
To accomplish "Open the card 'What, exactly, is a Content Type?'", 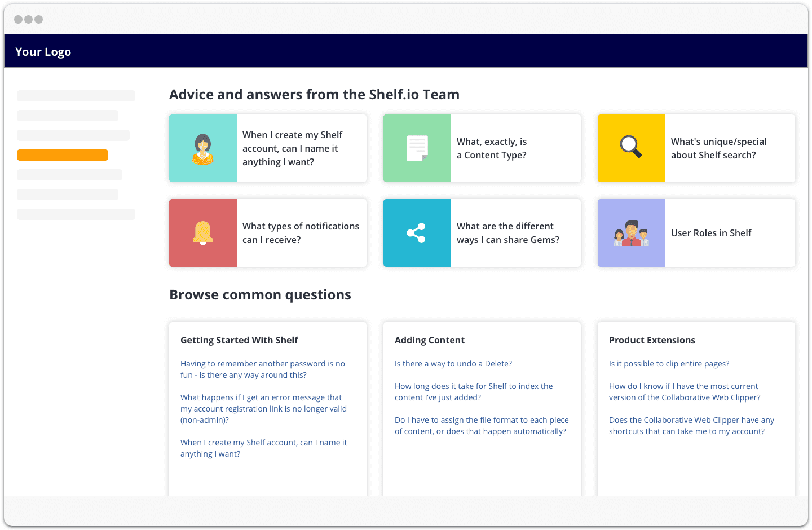I will tap(482, 148).
